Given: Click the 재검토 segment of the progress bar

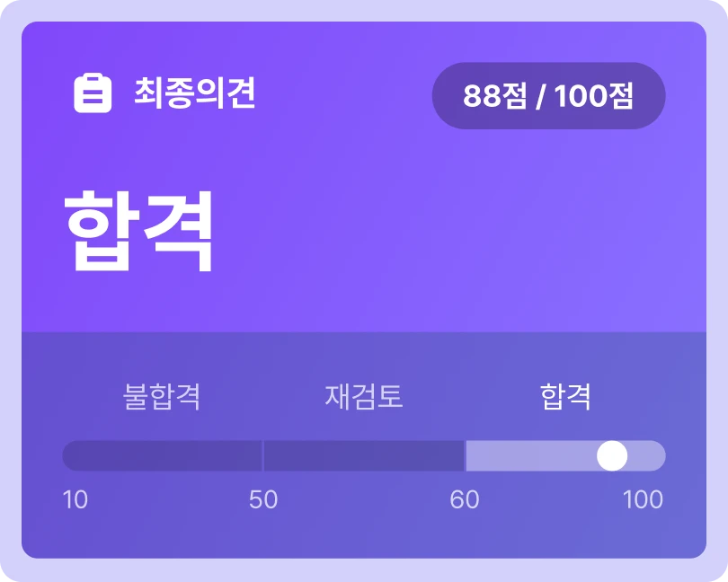Looking at the screenshot, I should pos(363,456).
